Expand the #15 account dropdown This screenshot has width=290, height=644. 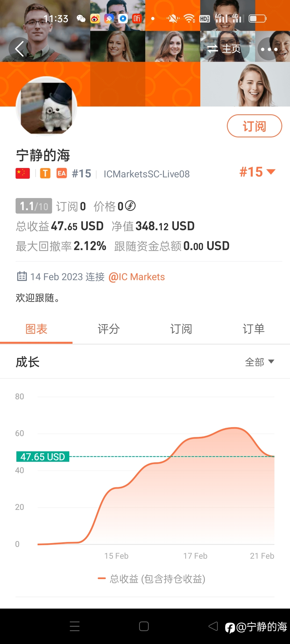click(258, 172)
